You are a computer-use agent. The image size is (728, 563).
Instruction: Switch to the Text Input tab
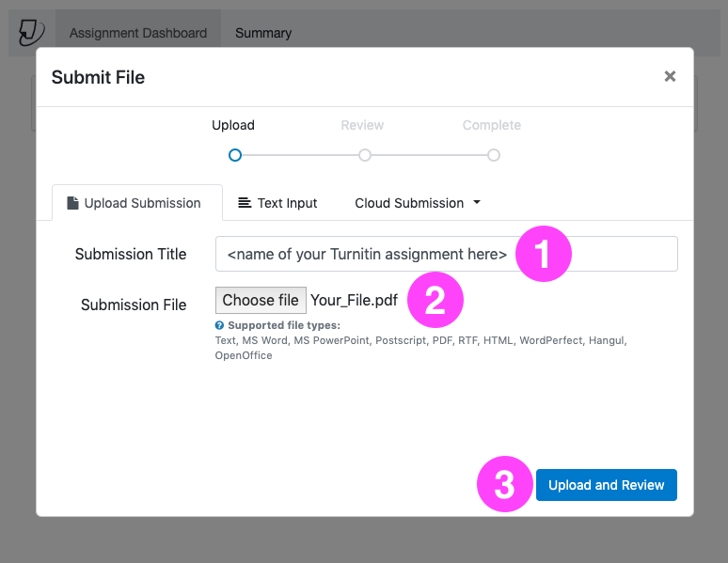click(287, 203)
